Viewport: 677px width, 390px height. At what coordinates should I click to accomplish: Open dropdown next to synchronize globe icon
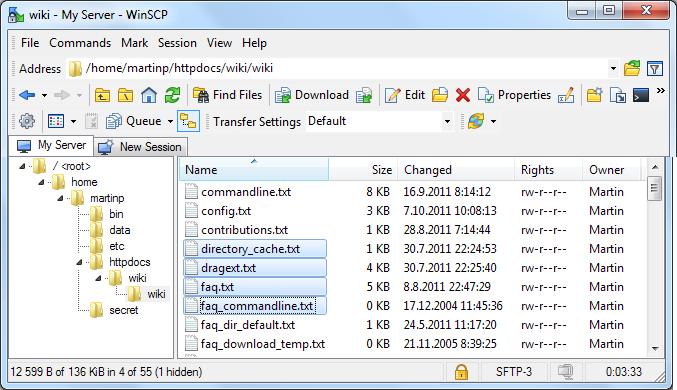[493, 122]
